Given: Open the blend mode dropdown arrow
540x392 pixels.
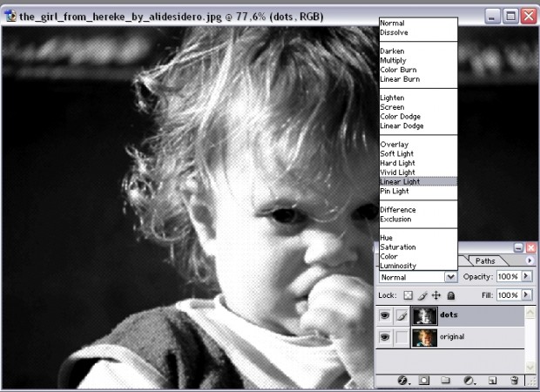Looking at the screenshot, I should [x=451, y=277].
